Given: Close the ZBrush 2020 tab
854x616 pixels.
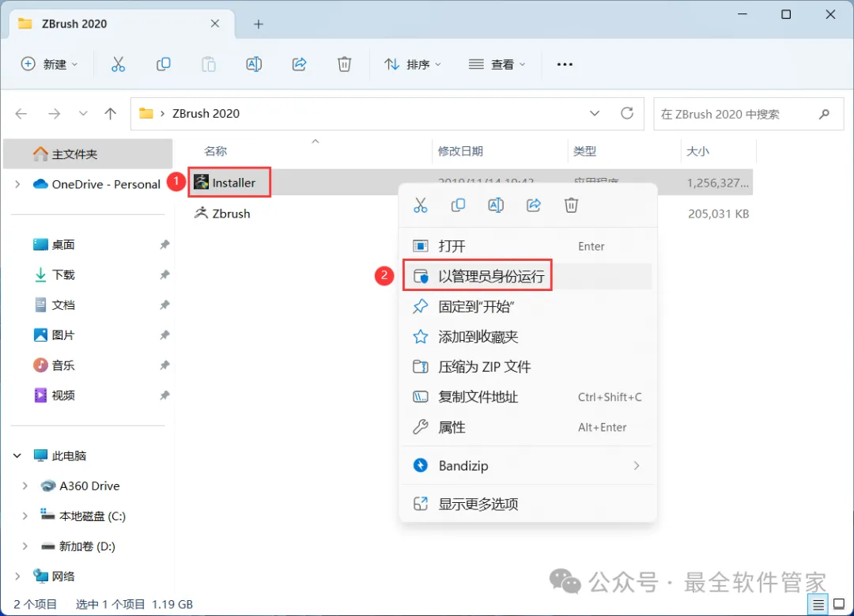Looking at the screenshot, I should click(x=215, y=24).
